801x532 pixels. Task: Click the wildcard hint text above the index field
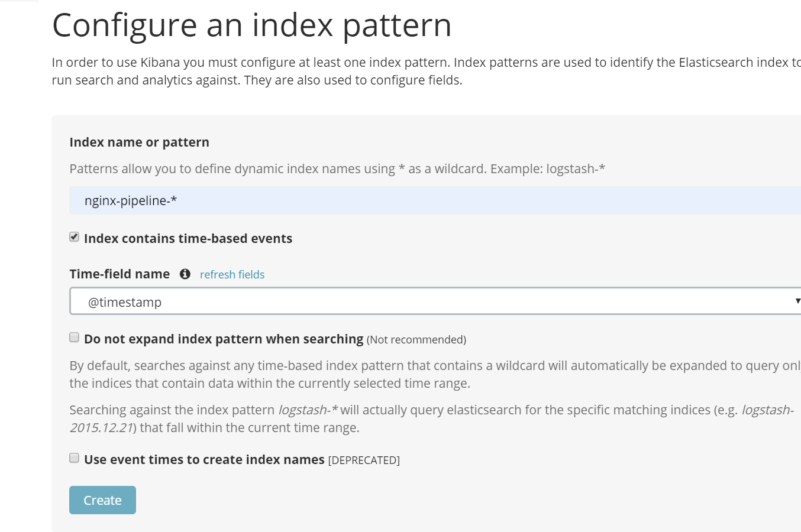coord(337,169)
